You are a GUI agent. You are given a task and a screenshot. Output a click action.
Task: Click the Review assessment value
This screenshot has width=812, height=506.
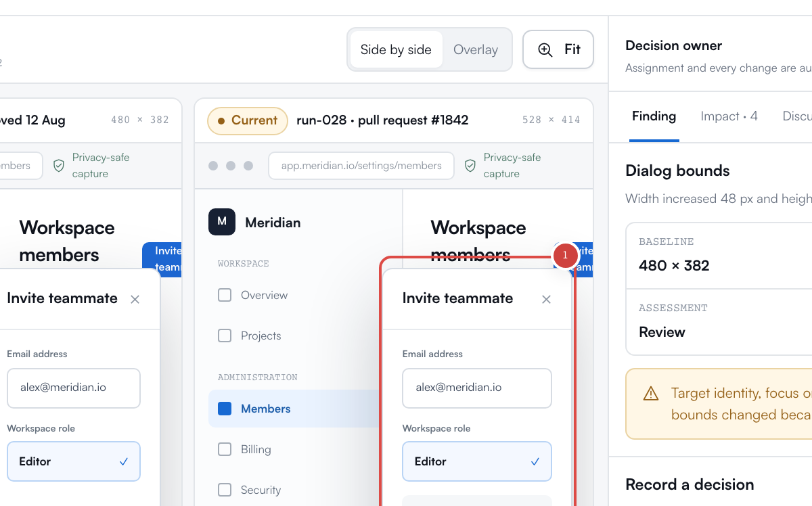pos(662,332)
